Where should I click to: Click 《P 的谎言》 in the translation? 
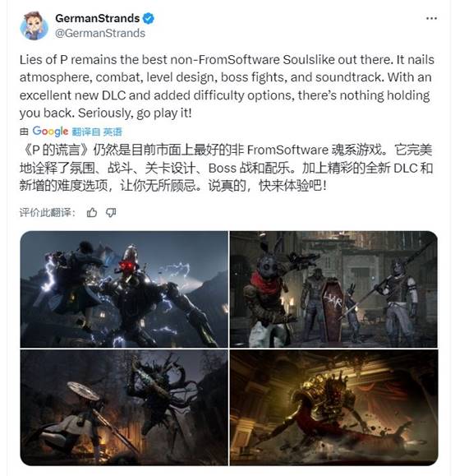[x=56, y=150]
